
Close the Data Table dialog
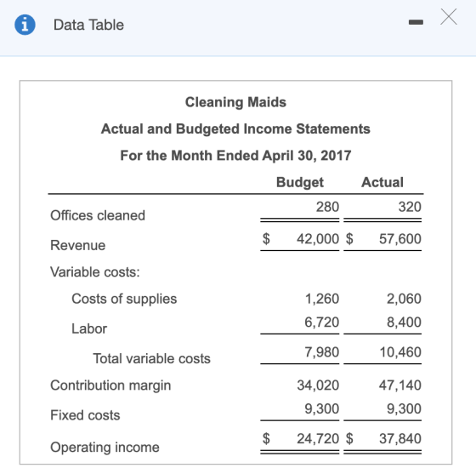point(449,17)
